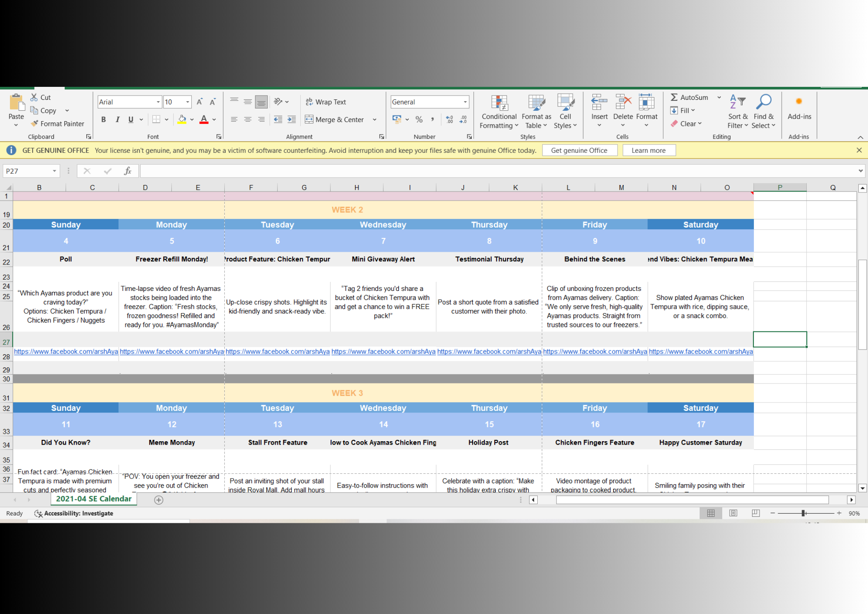Screen dimensions: 868x614
Task: Click the Middle Align icon
Action: (x=248, y=102)
